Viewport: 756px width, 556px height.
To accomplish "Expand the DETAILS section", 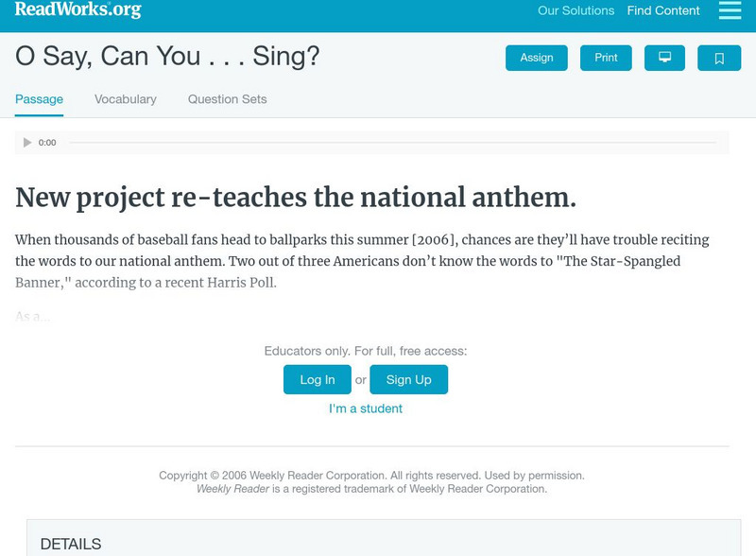I will tap(75, 542).
